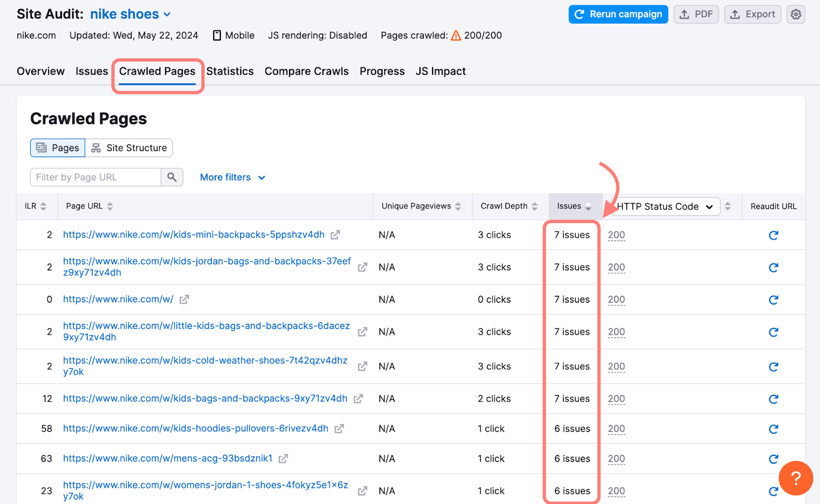The width and height of the screenshot is (820, 504).
Task: Focus the Filter by Page URL field
Action: click(96, 177)
